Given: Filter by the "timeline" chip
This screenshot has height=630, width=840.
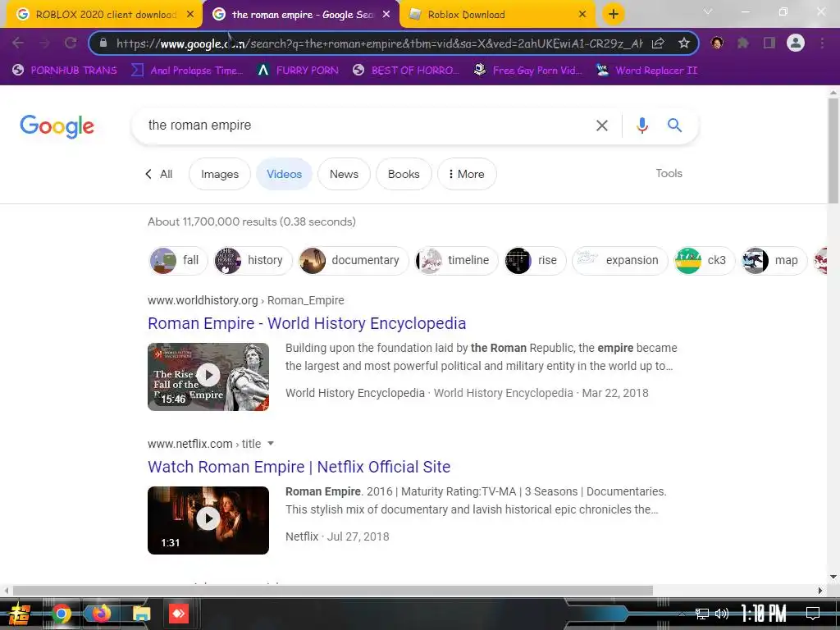Looking at the screenshot, I should [x=456, y=260].
